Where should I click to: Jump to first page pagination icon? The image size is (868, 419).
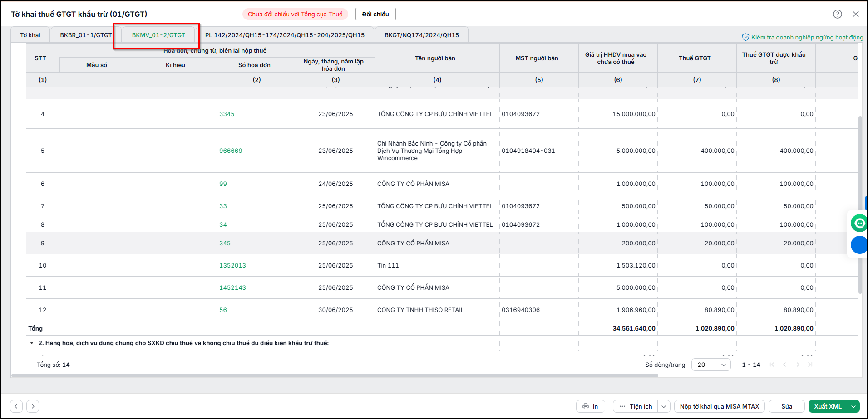[772, 365]
